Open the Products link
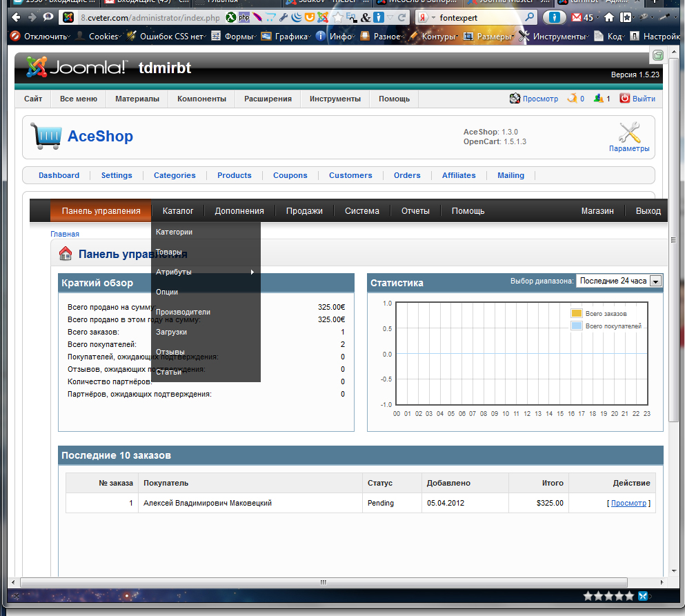 235,175
